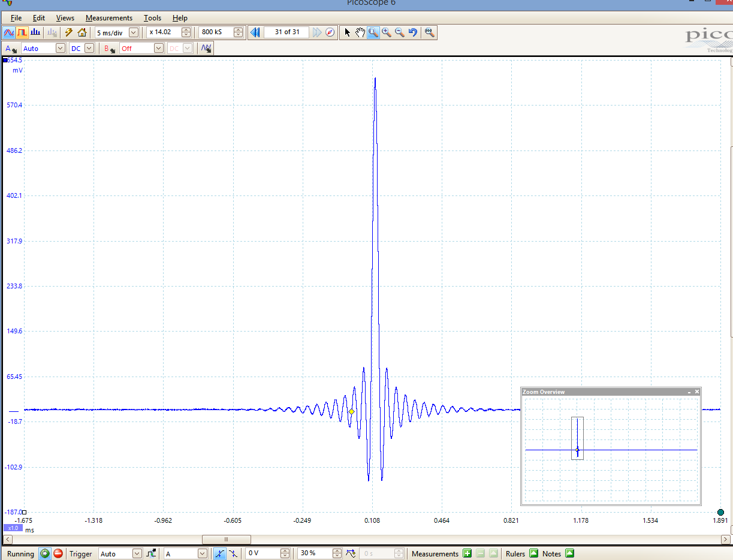Open the Help menu
The height and width of the screenshot is (560, 733).
[x=180, y=18]
